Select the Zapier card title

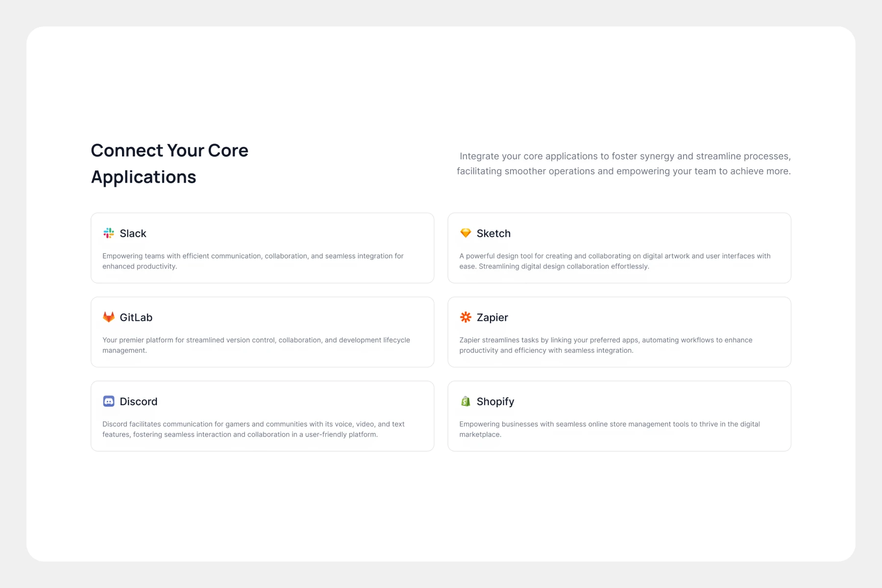[492, 318]
